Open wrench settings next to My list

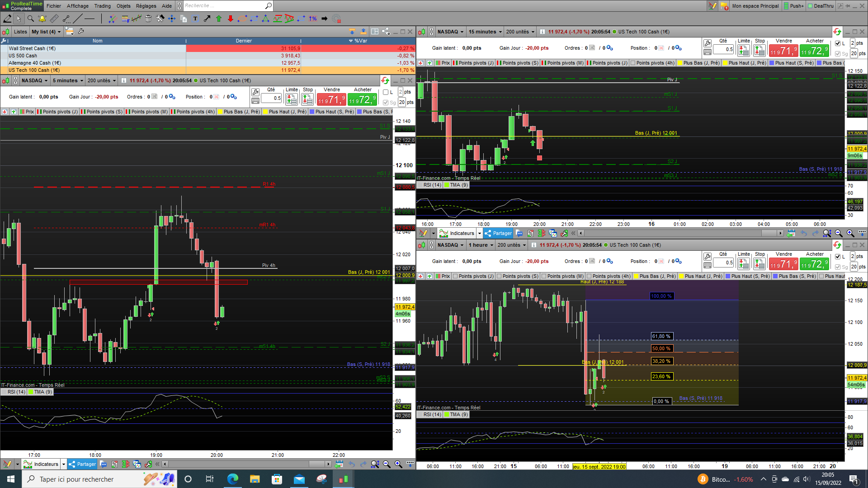[x=81, y=32]
